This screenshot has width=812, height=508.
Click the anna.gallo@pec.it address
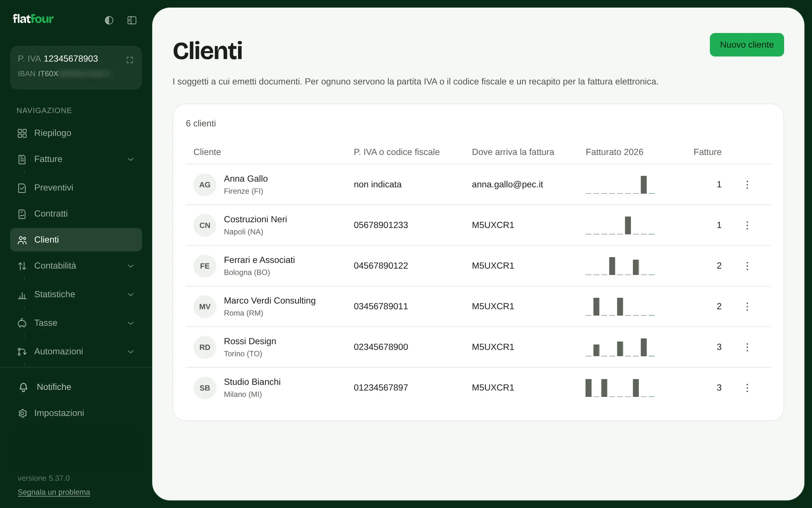click(x=507, y=185)
